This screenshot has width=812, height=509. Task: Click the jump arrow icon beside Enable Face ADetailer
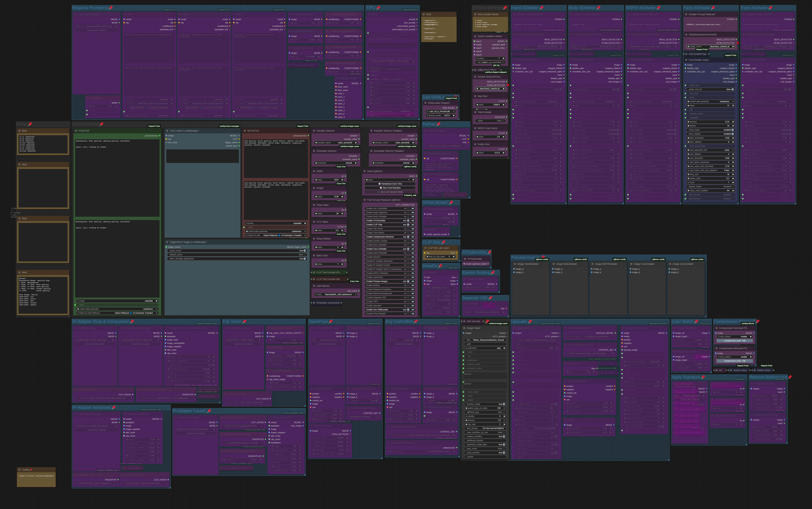click(413, 249)
